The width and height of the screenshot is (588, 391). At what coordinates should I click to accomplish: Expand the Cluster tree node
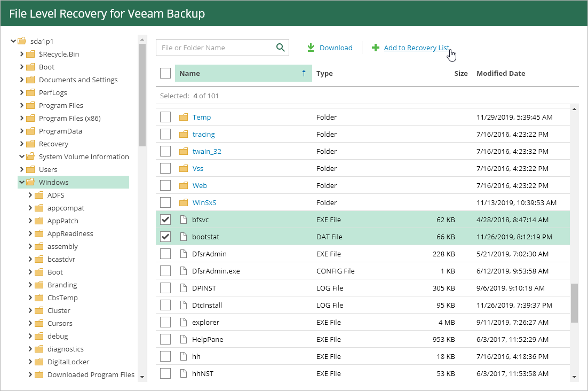point(30,310)
